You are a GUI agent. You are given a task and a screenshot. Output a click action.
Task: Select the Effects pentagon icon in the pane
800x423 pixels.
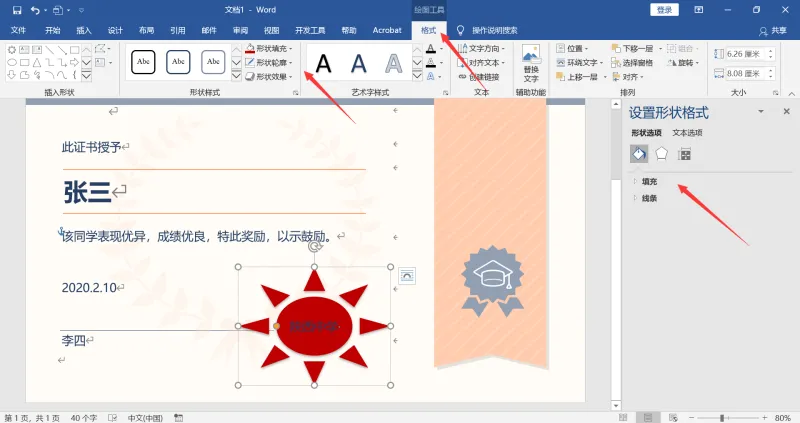[x=662, y=154]
